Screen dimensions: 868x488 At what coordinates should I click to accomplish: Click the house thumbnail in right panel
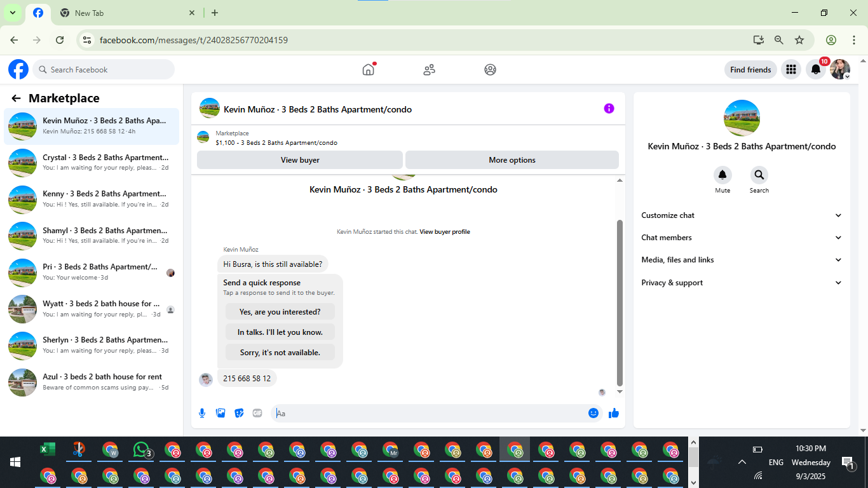[742, 118]
